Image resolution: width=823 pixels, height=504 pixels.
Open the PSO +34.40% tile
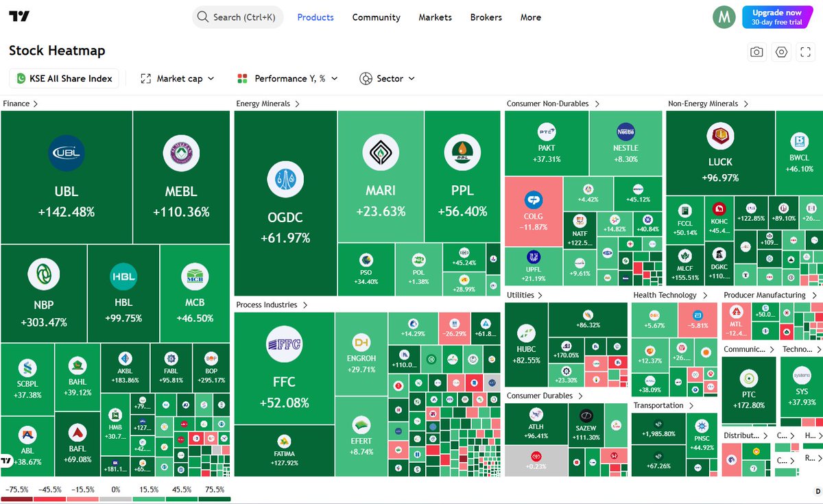[366, 269]
